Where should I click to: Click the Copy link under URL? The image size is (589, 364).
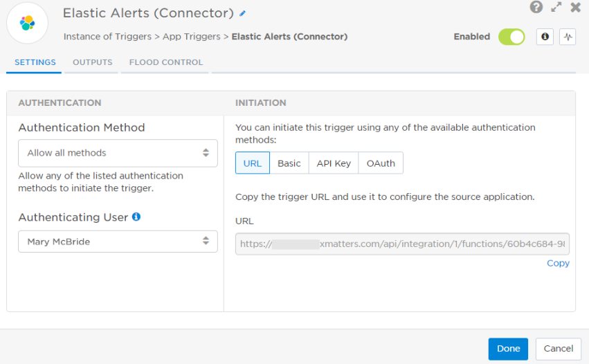[x=558, y=264]
